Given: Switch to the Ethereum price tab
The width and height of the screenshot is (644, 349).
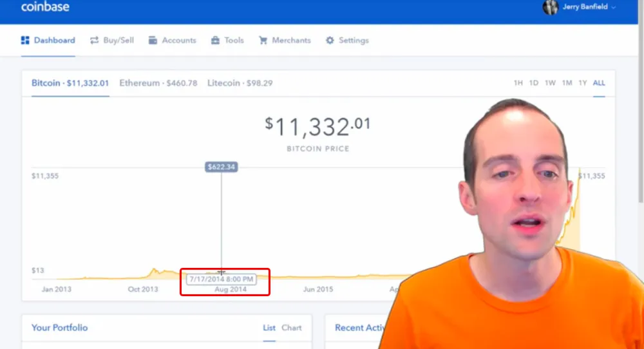Looking at the screenshot, I should (158, 83).
